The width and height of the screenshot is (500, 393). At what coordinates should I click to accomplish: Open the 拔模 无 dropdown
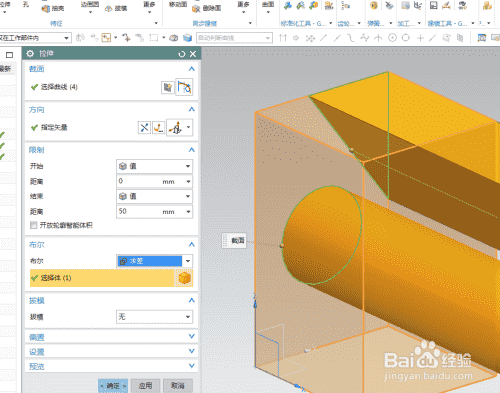pos(154,317)
